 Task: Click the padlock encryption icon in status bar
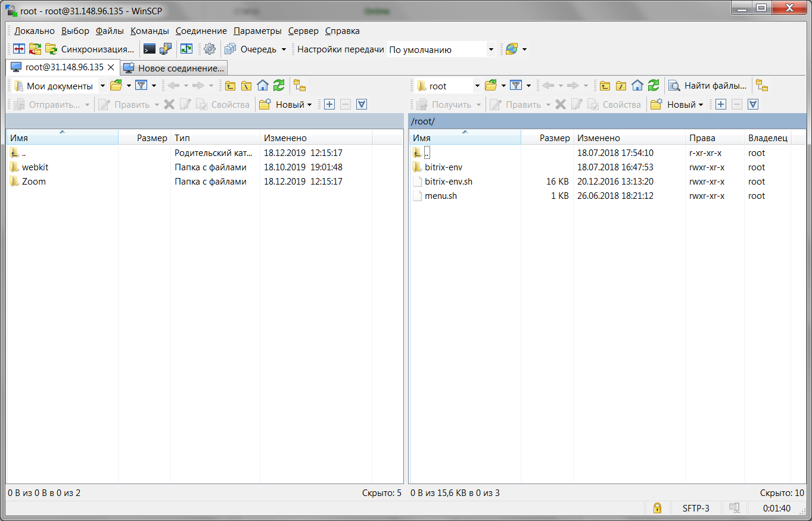[x=657, y=508]
